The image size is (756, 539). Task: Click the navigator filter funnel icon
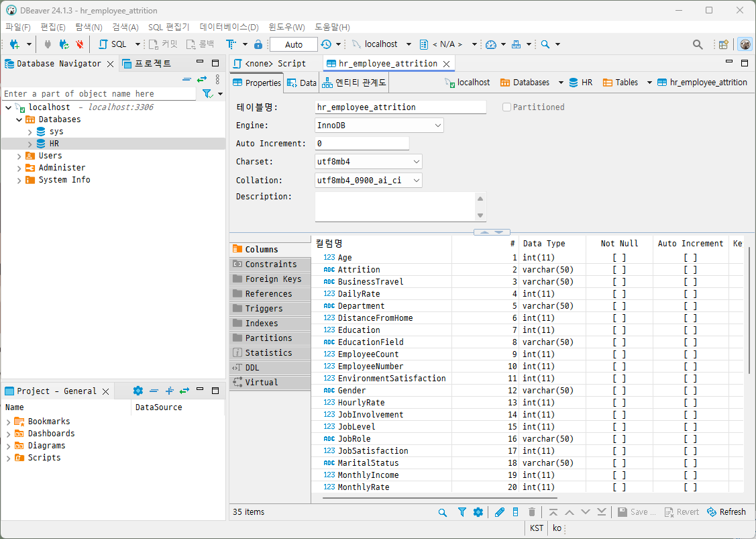(x=207, y=93)
